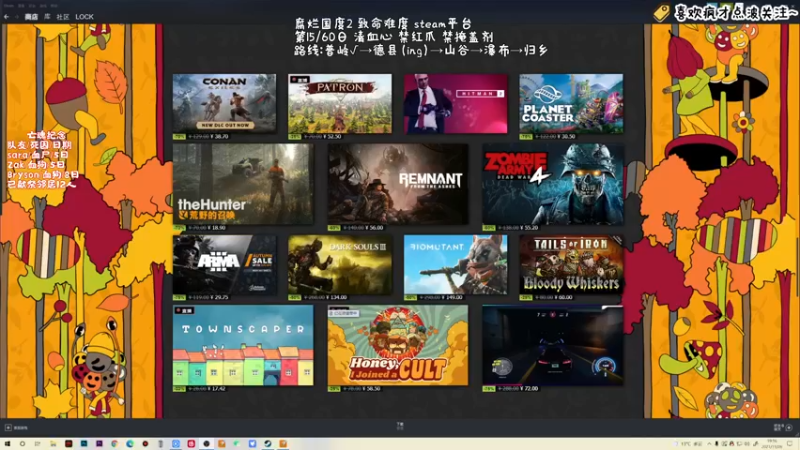Image resolution: width=800 pixels, height=450 pixels.
Task: Click the ¥30.50 price under Planet Coaster
Action: click(565, 137)
